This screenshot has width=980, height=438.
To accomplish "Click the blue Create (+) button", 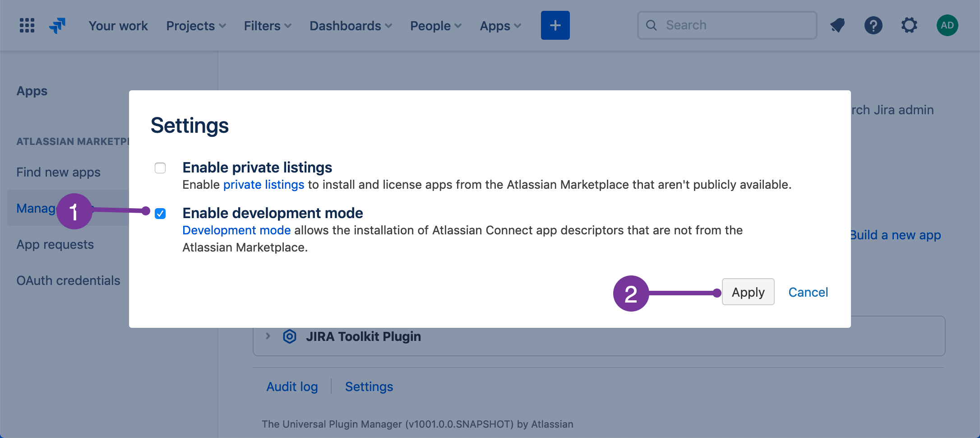I will [x=555, y=25].
